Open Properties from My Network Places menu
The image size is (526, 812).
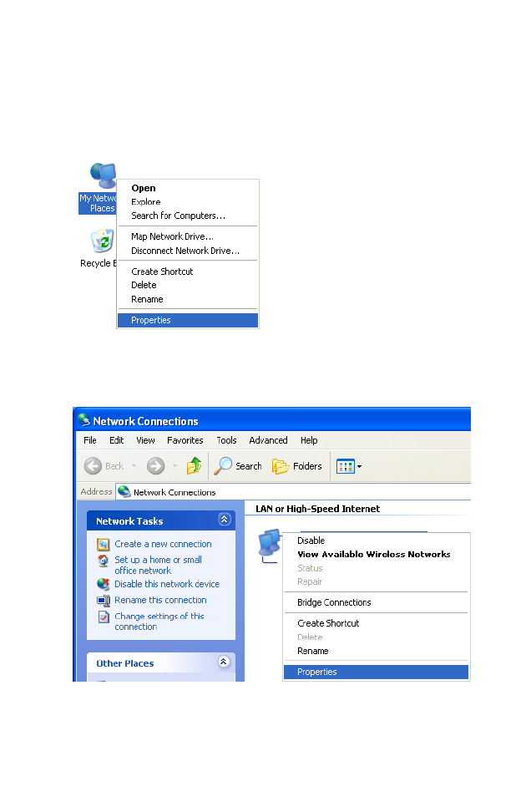click(188, 320)
